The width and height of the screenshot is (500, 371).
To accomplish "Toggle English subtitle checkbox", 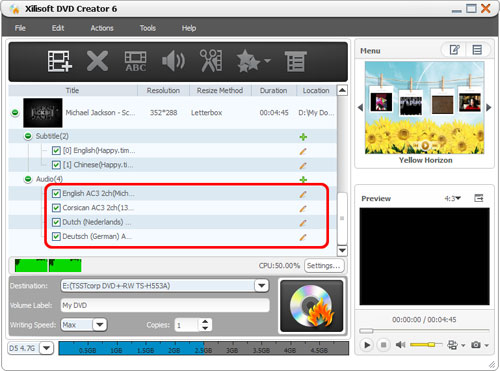I will [56, 151].
